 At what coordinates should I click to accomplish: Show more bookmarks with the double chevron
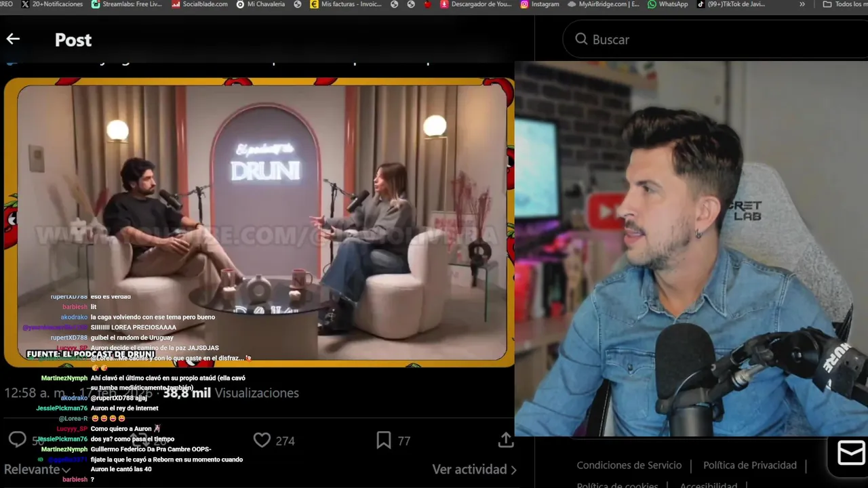802,4
